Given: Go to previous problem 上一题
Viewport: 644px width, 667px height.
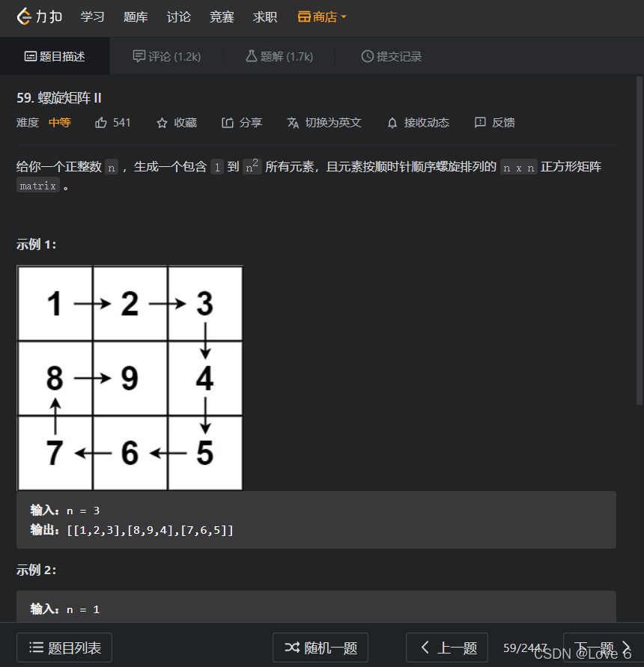Looking at the screenshot, I should [x=447, y=648].
